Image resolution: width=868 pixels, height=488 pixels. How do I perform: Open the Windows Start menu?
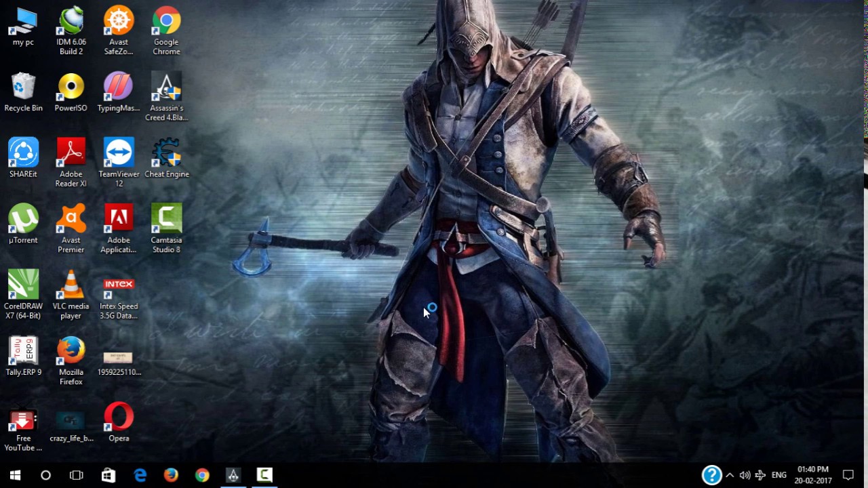click(x=15, y=475)
